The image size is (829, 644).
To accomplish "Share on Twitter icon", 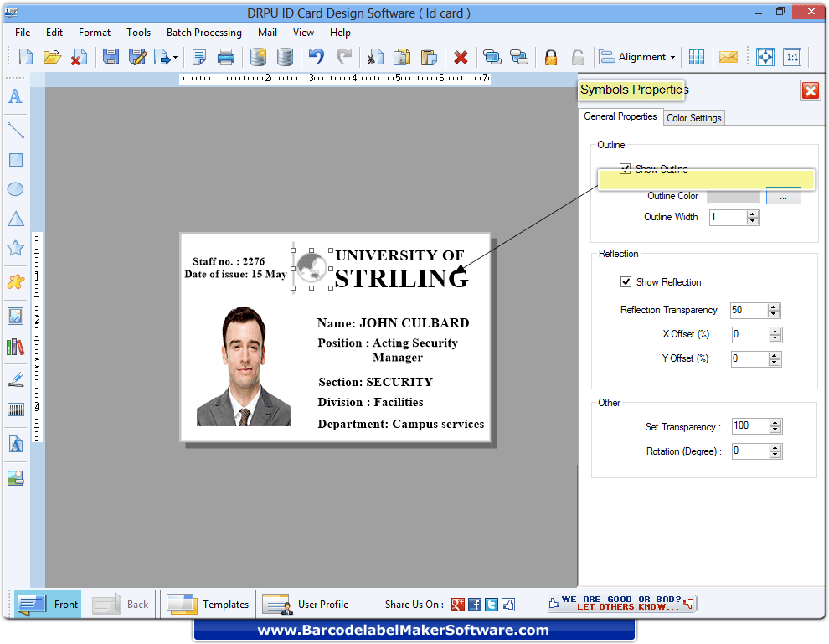I will [492, 605].
